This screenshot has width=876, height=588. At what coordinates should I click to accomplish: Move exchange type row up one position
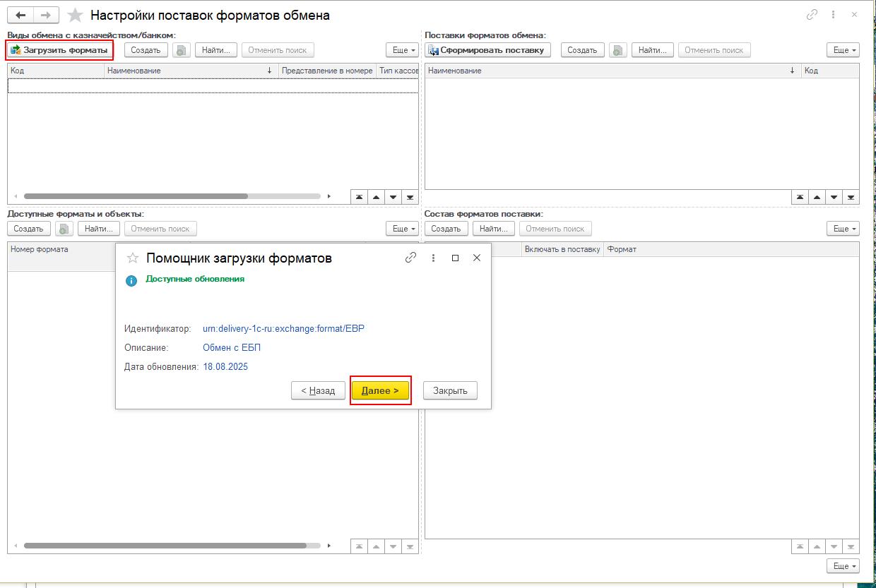point(376,198)
